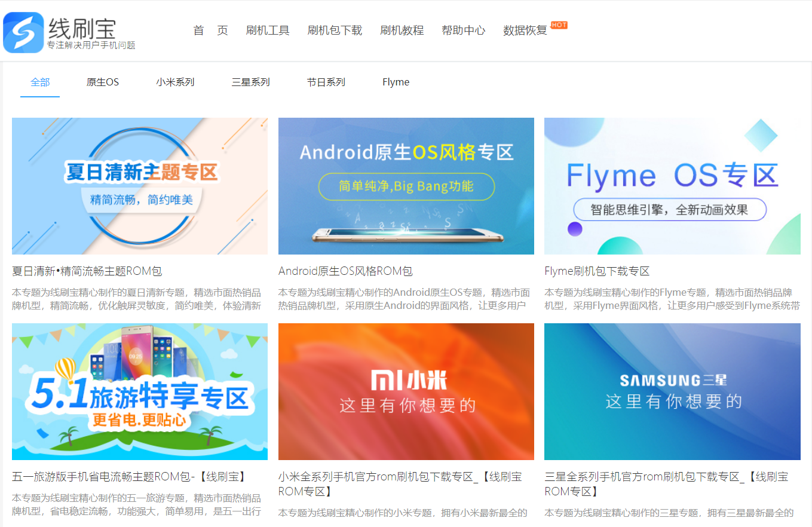Viewport: 812px width, 527px height.
Task: Open 刷机包下载 menu item
Action: 335,30
